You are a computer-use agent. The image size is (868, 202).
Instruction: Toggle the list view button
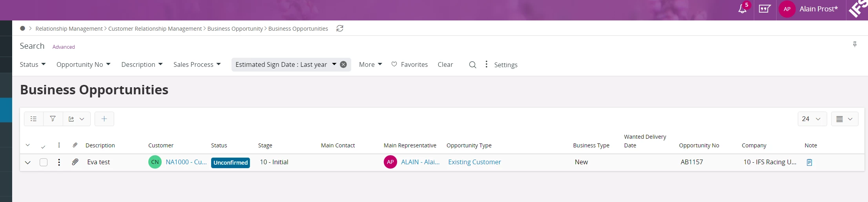(34, 119)
